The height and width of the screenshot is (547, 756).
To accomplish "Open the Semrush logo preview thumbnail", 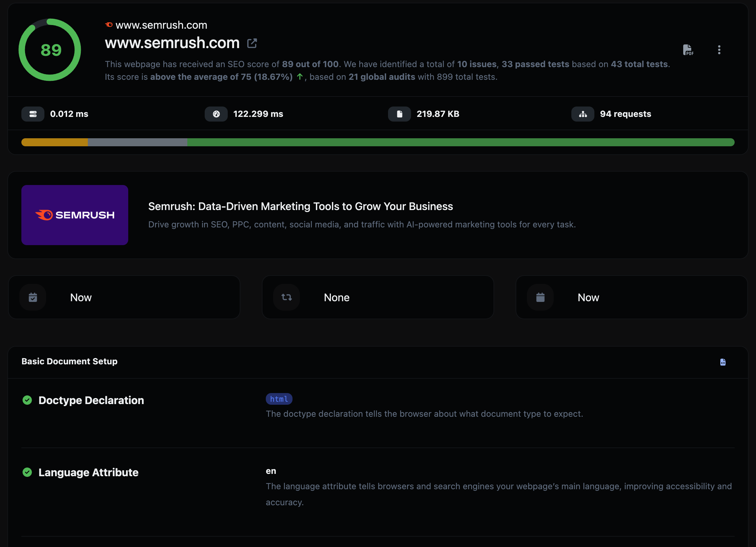I will (x=75, y=215).
